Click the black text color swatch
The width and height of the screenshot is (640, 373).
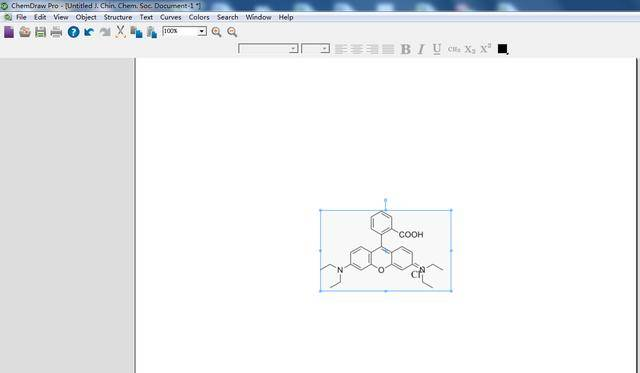tap(502, 49)
